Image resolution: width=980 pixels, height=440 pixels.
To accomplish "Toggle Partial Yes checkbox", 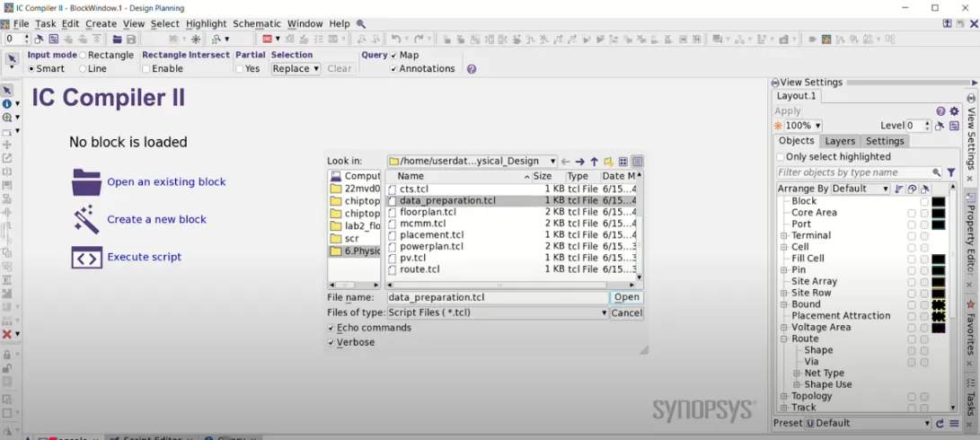I will pyautogui.click(x=239, y=69).
